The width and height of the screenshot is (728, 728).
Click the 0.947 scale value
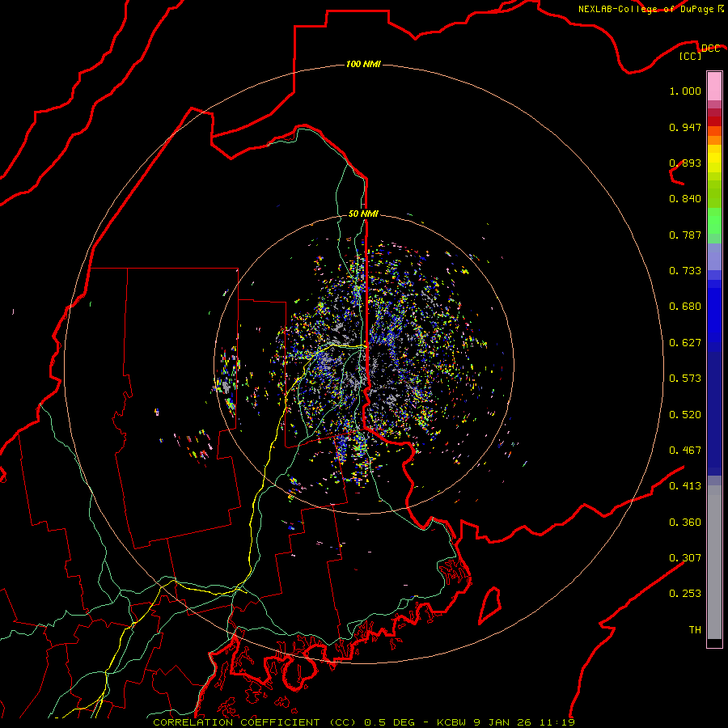click(x=685, y=127)
